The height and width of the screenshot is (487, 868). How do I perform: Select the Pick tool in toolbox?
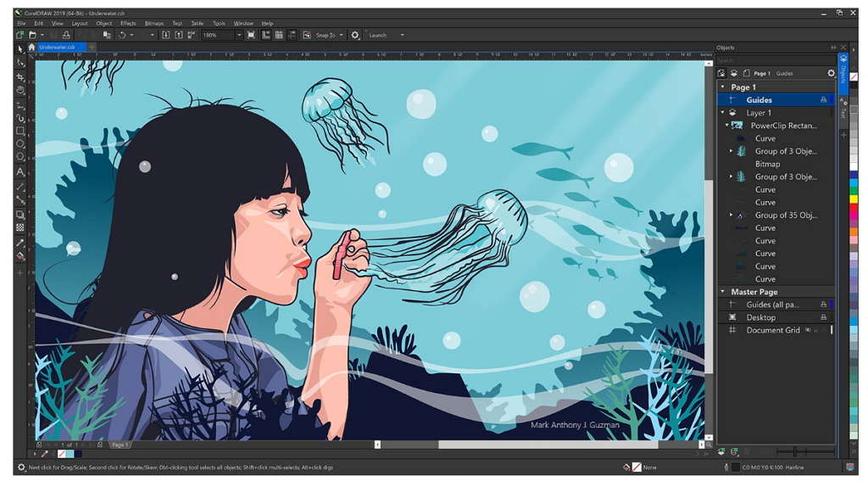20,49
